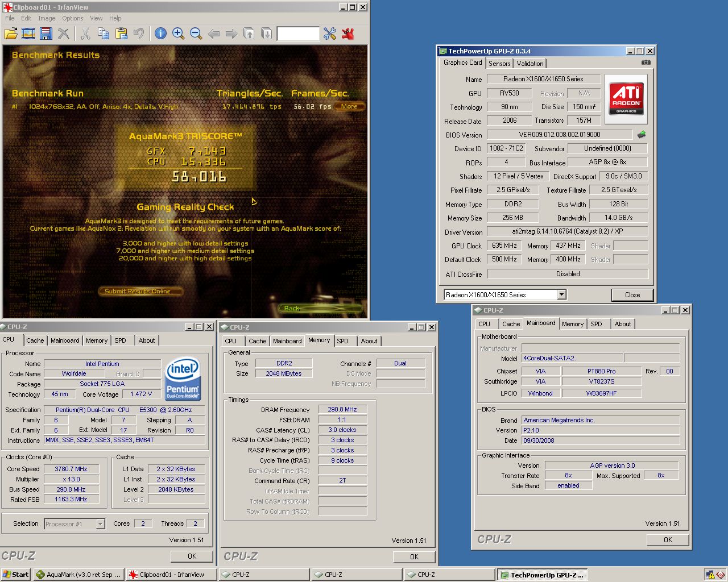Click OK in left CPU-Z window

click(192, 556)
